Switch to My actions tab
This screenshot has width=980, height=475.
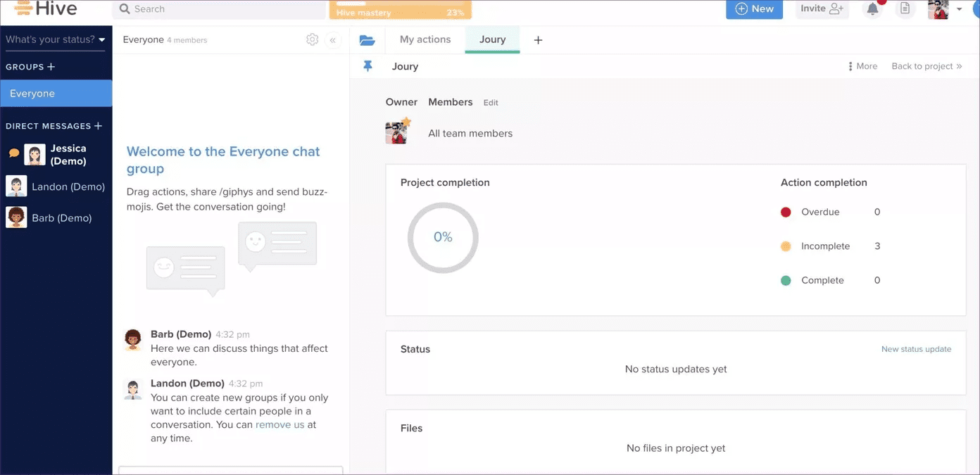click(425, 39)
